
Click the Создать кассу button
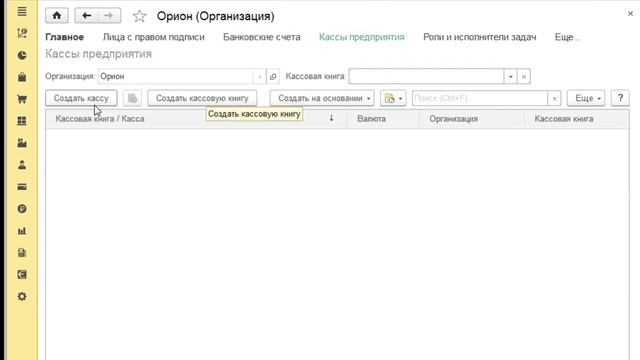[x=81, y=98]
